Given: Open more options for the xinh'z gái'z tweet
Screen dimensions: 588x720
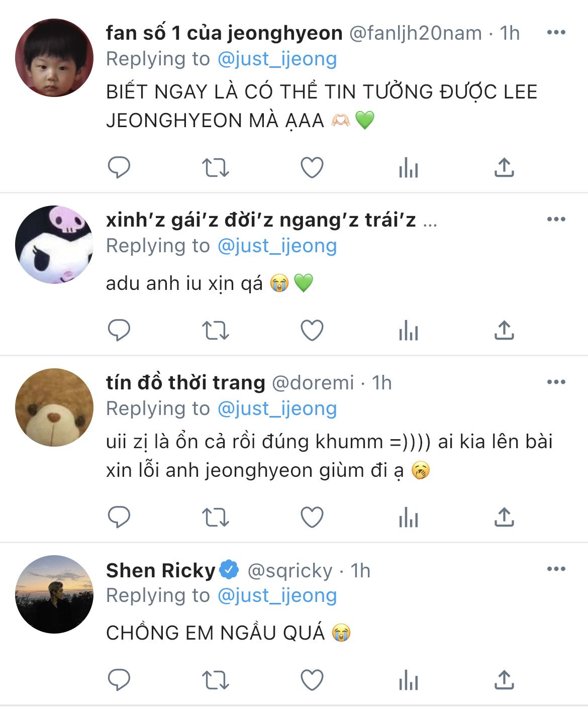Looking at the screenshot, I should coord(556,220).
